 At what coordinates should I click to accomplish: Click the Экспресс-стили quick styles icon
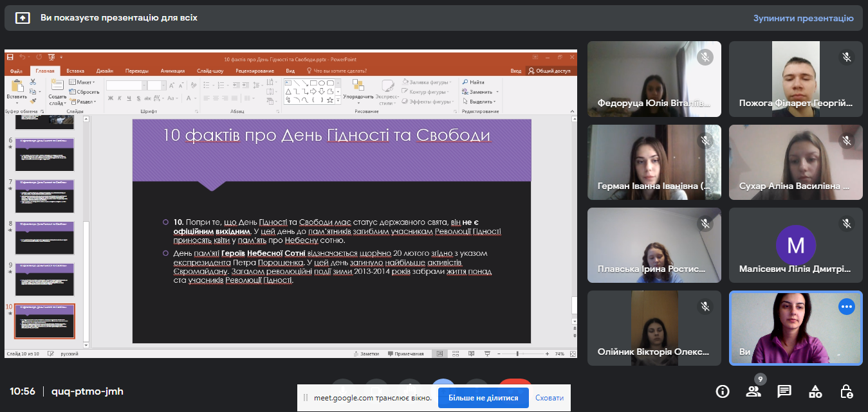(x=388, y=85)
